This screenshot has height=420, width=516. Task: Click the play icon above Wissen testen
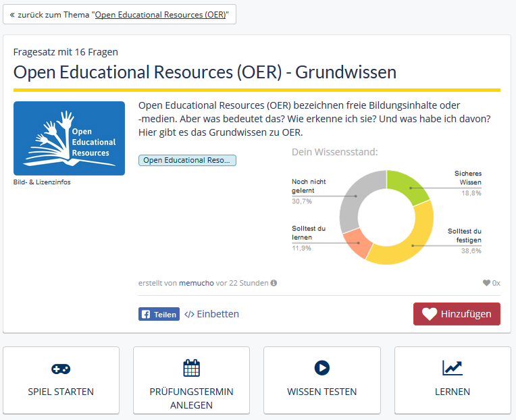[x=321, y=368]
